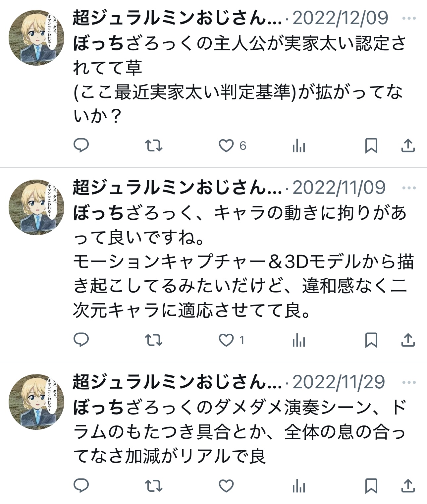This screenshot has width=427, height=504.
Task: Reply to the 2022/11/09 tweet
Action: point(81,340)
